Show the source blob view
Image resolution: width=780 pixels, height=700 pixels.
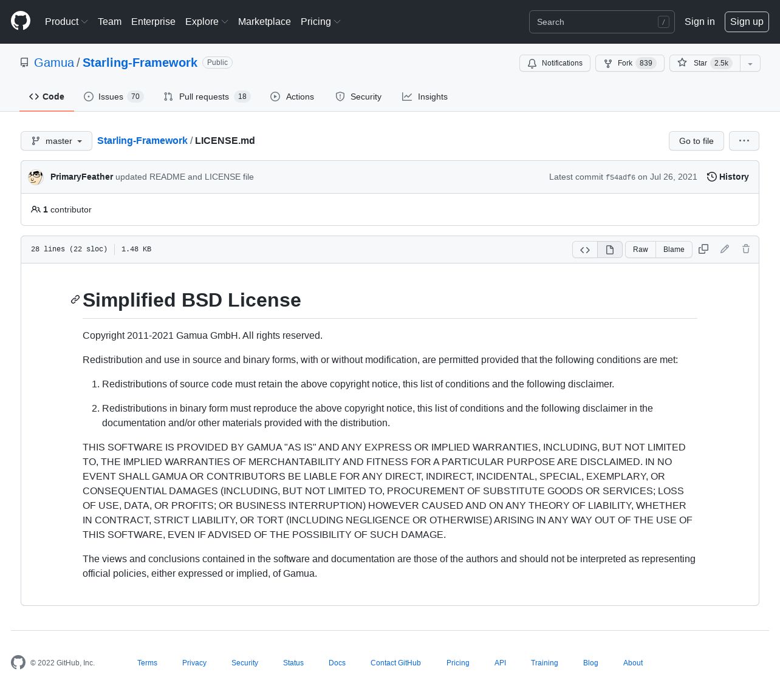585,250
